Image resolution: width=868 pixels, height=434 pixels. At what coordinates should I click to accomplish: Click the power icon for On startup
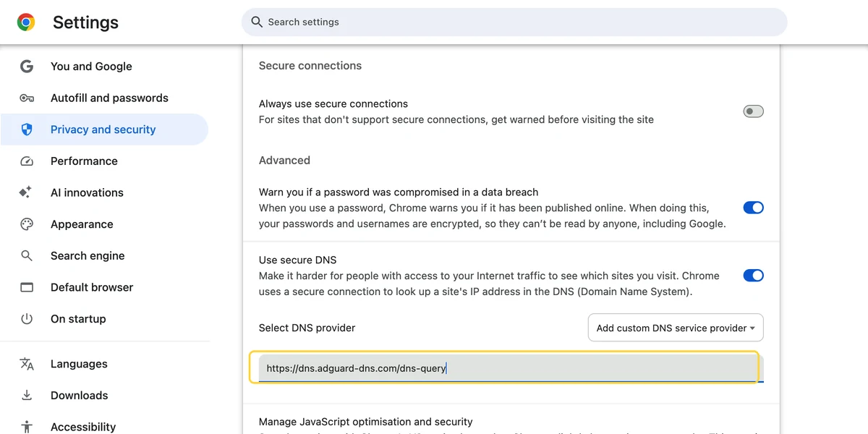tap(27, 319)
